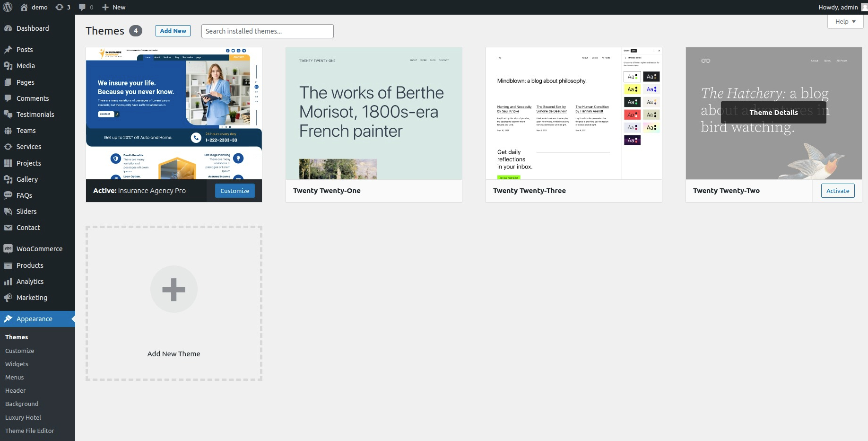Open the Twenty Twenty-One theme screenshot
Image resolution: width=868 pixels, height=441 pixels.
[374, 113]
